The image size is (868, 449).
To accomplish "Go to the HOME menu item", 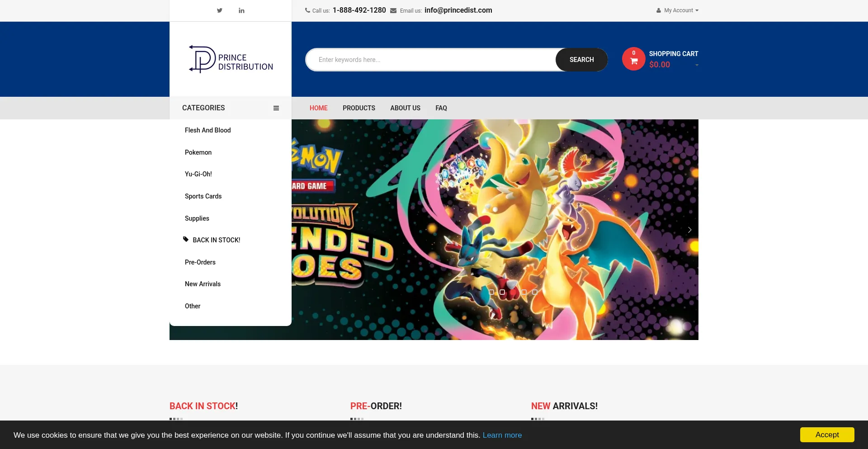I will coord(319,108).
